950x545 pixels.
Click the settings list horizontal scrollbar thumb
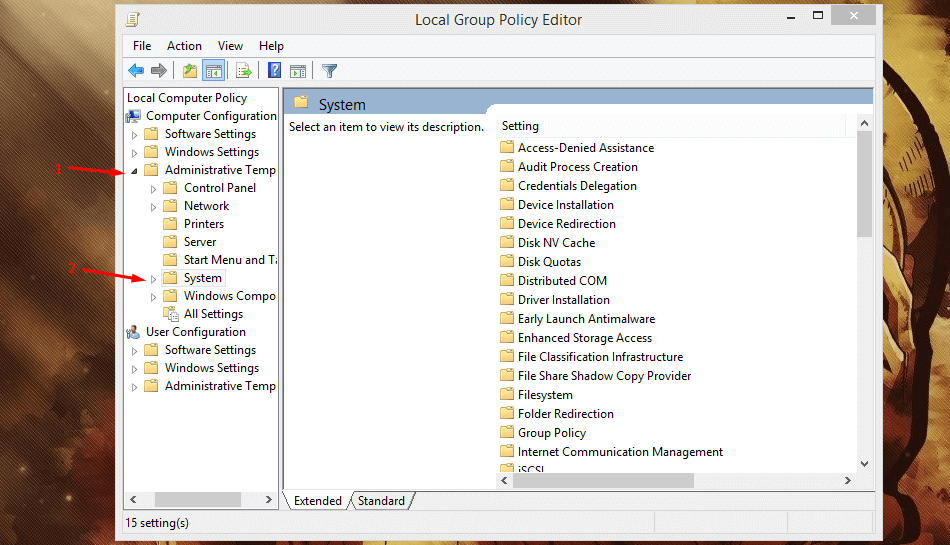click(x=603, y=480)
